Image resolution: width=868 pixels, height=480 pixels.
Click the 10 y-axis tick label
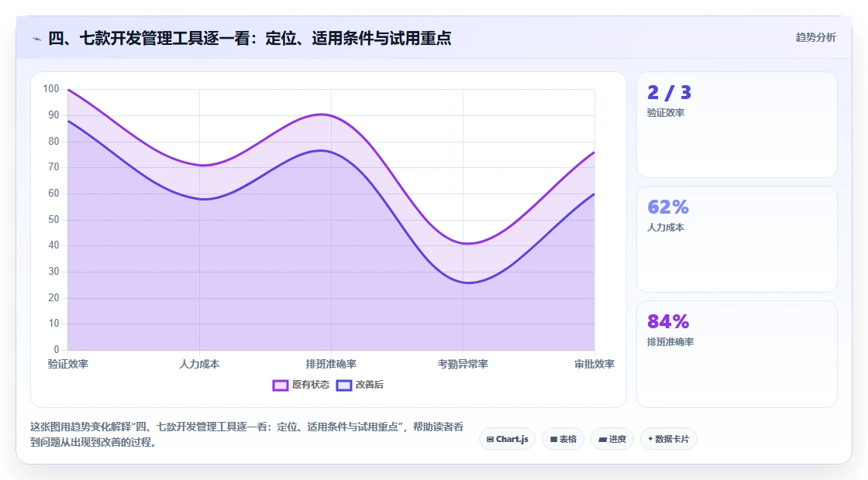(53, 324)
